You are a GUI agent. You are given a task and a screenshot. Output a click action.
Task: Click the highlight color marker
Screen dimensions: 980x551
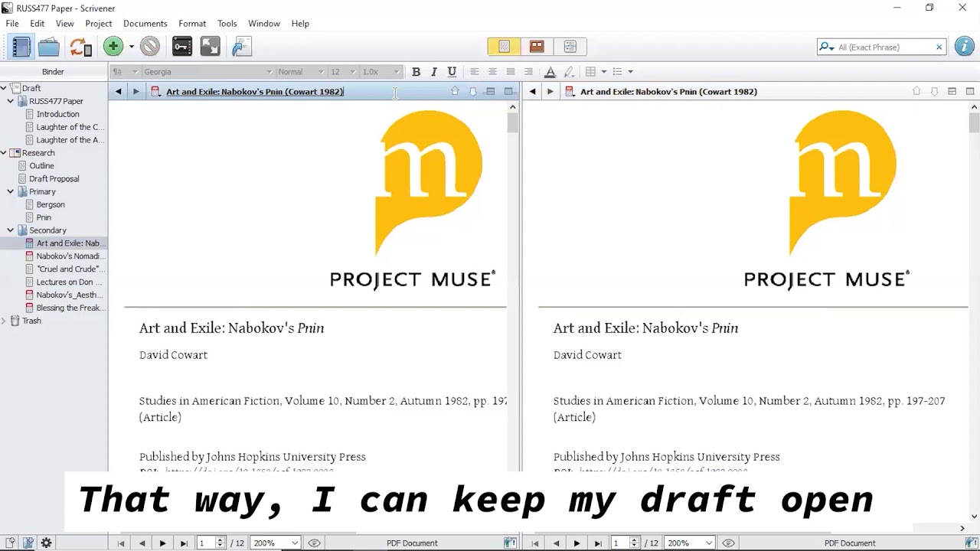click(x=568, y=72)
